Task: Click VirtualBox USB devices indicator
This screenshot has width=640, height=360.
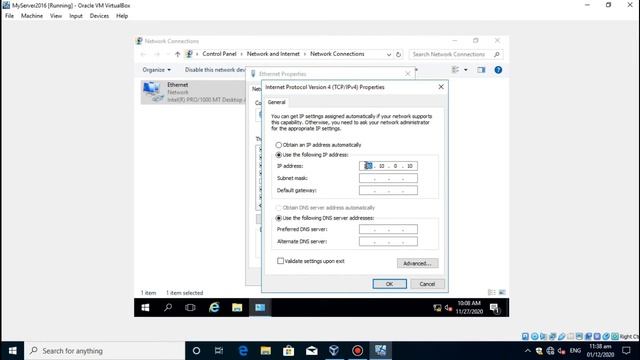Action: (x=562, y=336)
